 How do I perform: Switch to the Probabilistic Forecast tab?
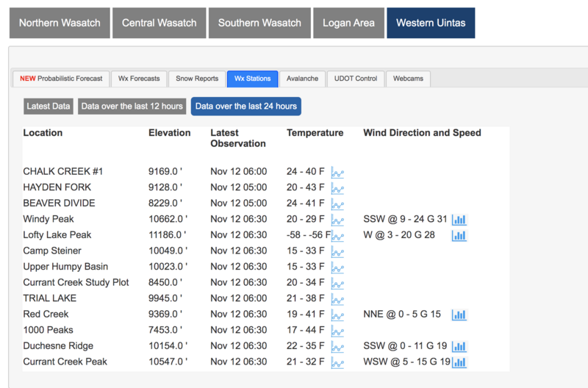click(x=62, y=79)
